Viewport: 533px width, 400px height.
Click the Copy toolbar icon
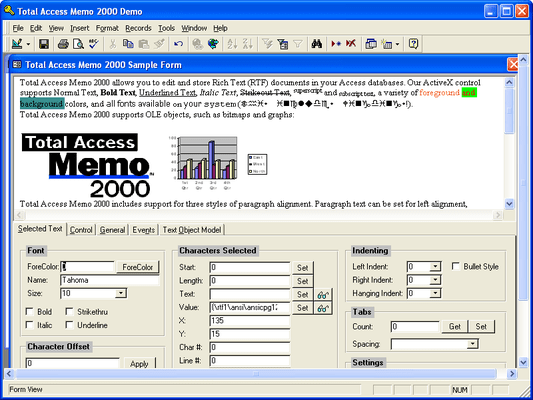pos(128,44)
